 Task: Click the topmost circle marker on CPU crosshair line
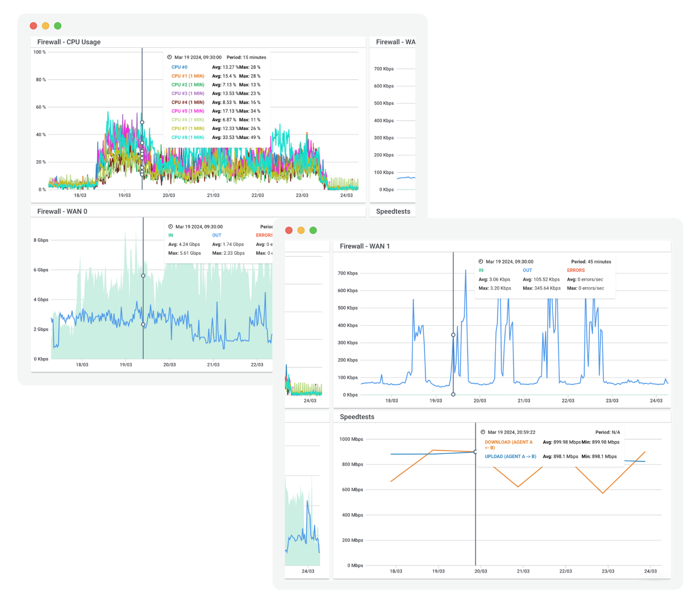tap(142, 122)
